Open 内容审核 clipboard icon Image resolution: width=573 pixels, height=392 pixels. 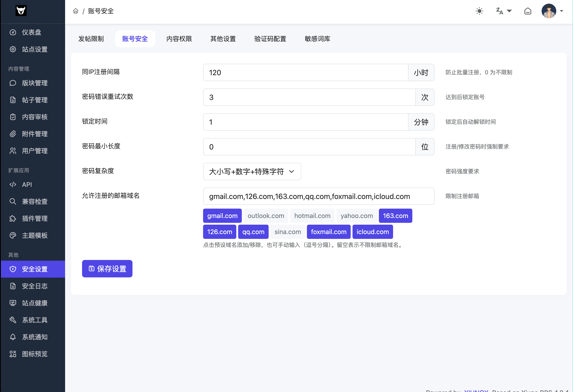pos(13,117)
